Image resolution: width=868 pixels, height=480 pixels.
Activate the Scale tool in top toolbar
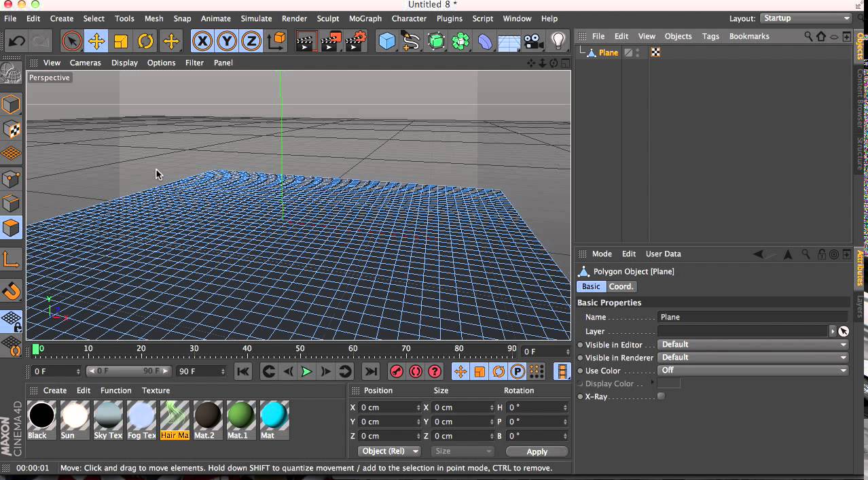pyautogui.click(x=121, y=41)
